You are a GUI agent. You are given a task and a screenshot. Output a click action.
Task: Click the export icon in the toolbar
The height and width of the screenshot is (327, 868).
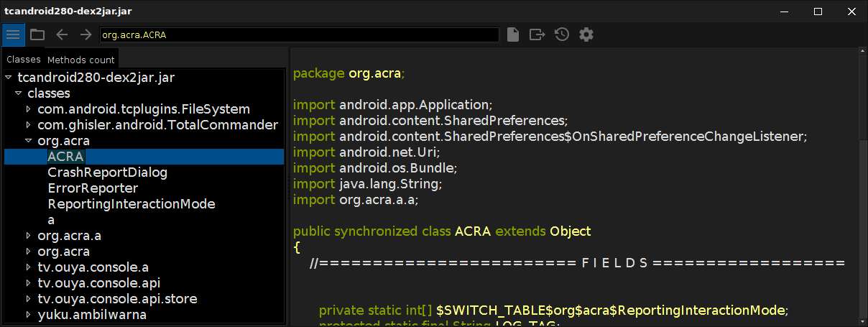pos(537,34)
